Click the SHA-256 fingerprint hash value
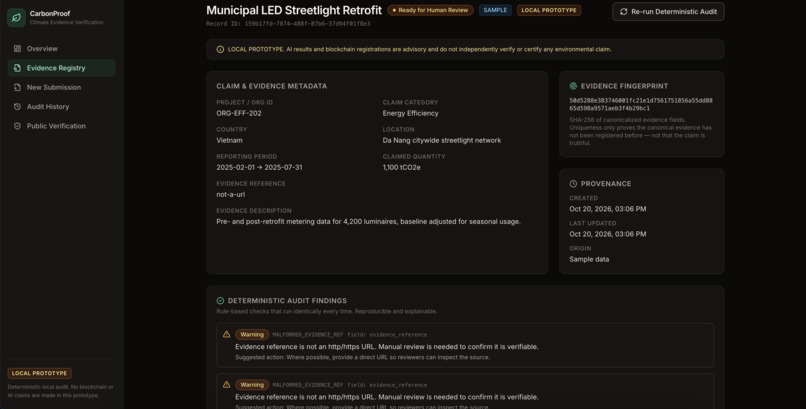This screenshot has width=806, height=409. 641,105
